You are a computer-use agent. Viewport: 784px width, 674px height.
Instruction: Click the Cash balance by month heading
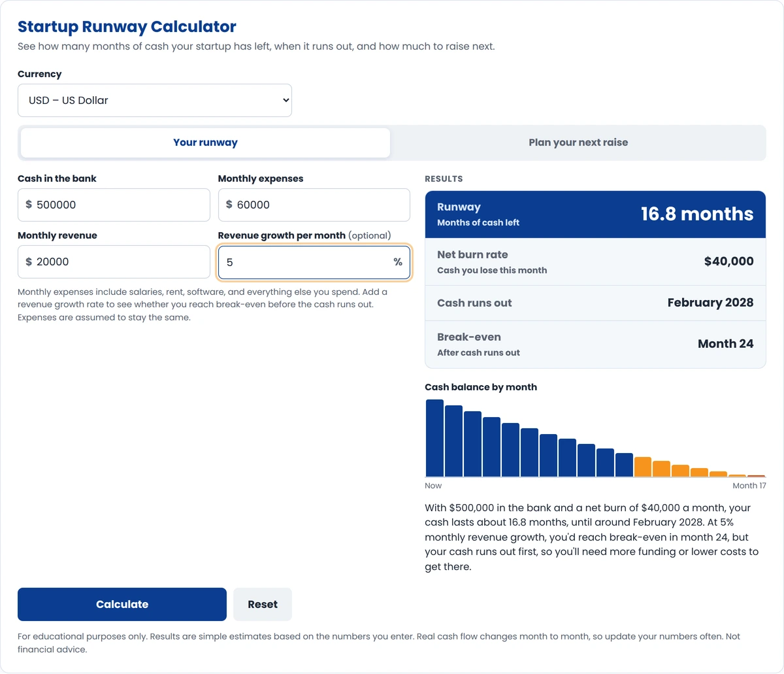(481, 387)
